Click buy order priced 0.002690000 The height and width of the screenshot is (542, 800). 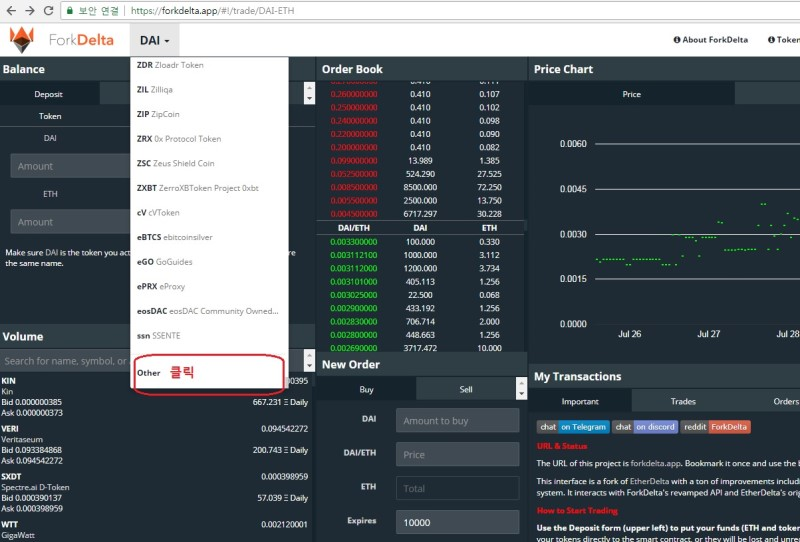[x=420, y=348]
